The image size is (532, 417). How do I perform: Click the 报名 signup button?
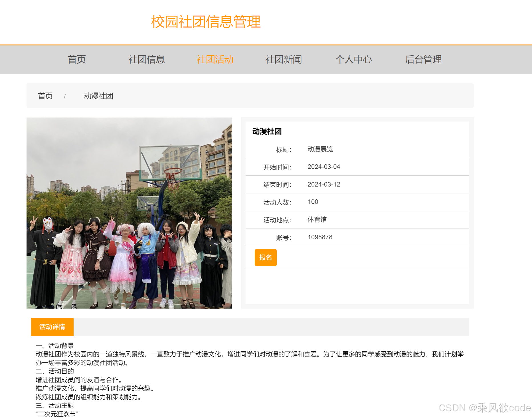pos(265,257)
